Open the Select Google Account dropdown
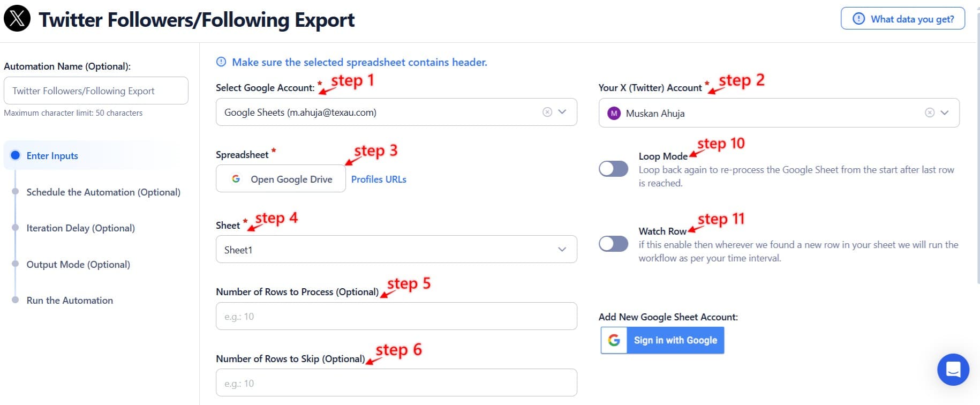The height and width of the screenshot is (405, 980). [x=562, y=112]
